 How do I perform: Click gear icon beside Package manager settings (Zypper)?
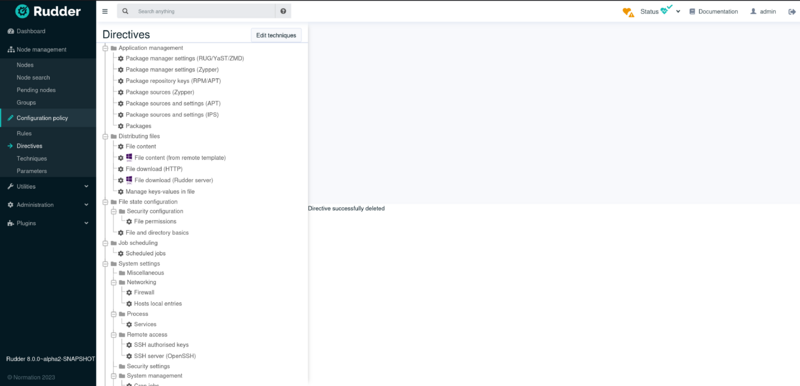pos(121,70)
